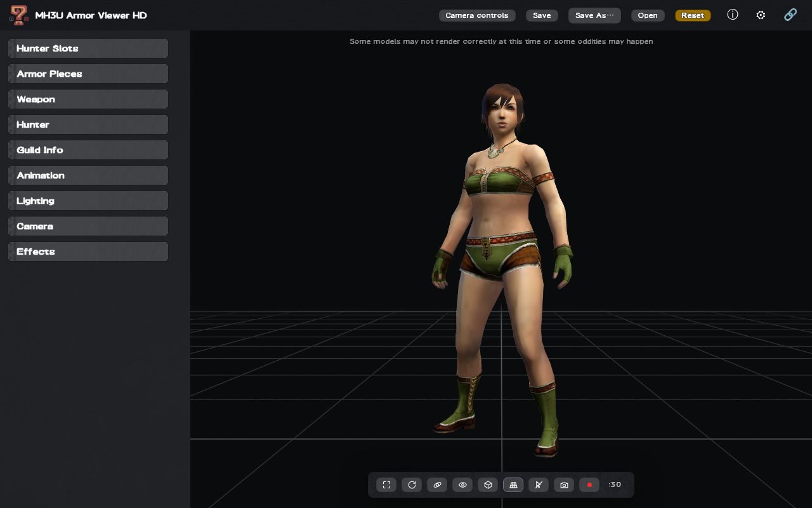This screenshot has width=812, height=508.
Task: Click the rotate/refresh arrow icon
Action: click(412, 485)
